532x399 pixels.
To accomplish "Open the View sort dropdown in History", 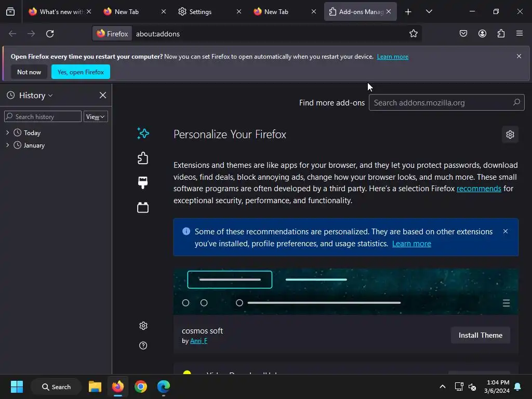I will point(96,117).
